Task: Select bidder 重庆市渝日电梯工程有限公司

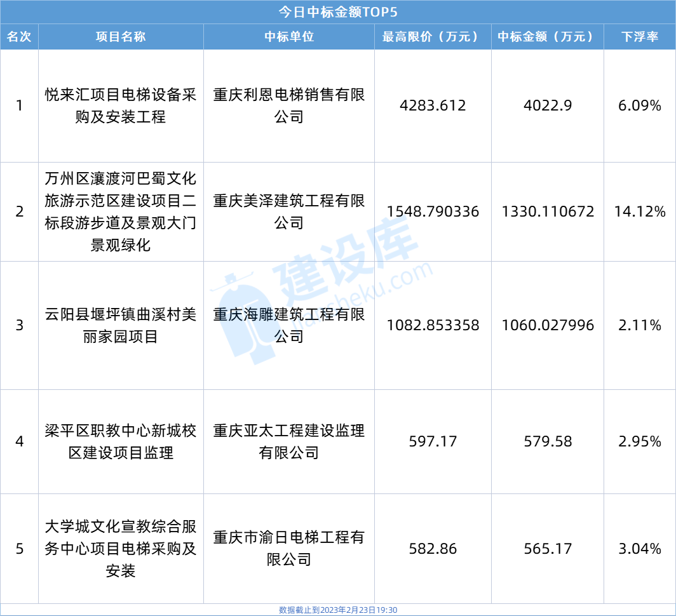Action: pyautogui.click(x=289, y=549)
